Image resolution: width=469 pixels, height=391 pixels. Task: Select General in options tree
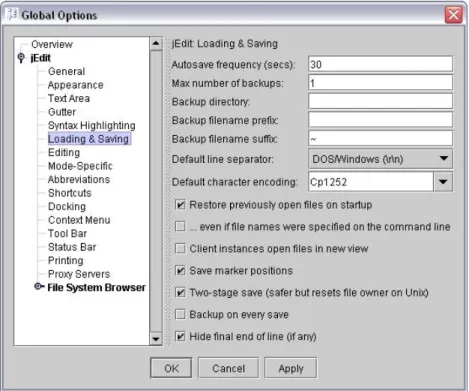tap(66, 71)
